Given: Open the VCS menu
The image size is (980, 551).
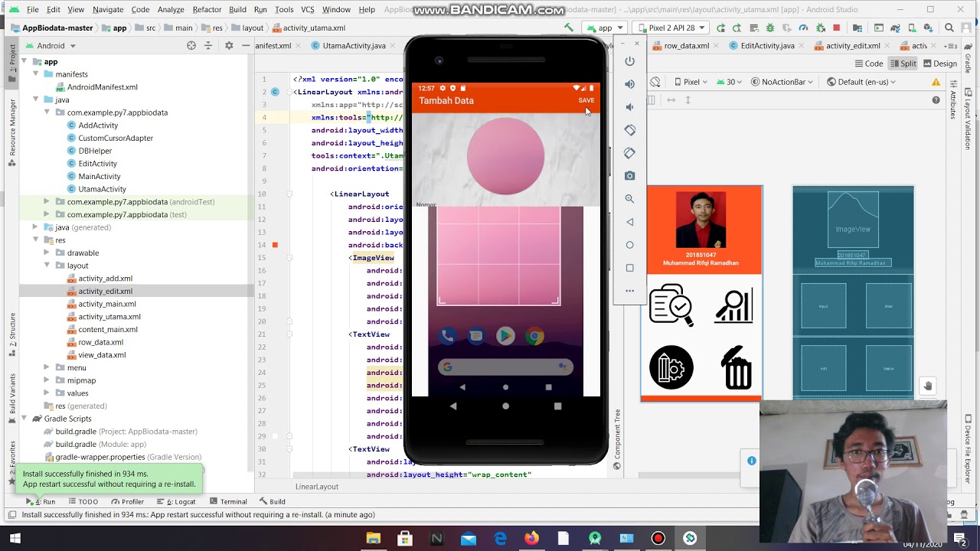Looking at the screenshot, I should click(308, 9).
